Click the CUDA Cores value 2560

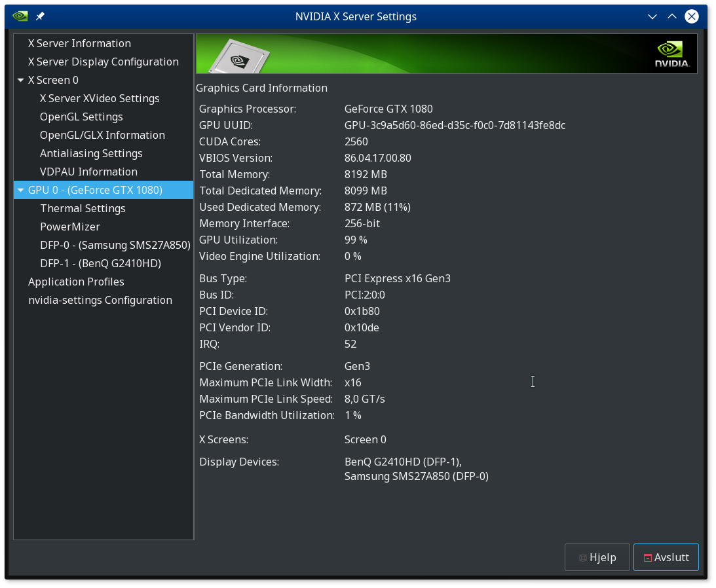pyautogui.click(x=356, y=141)
